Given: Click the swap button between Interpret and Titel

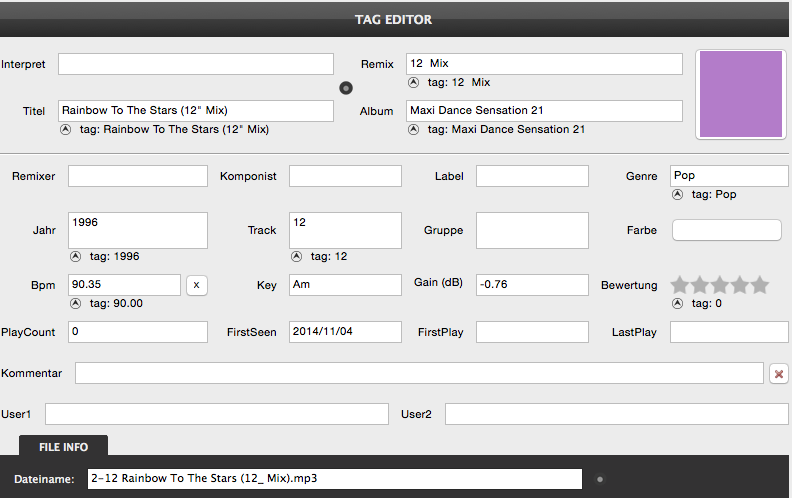Looking at the screenshot, I should tap(345, 88).
